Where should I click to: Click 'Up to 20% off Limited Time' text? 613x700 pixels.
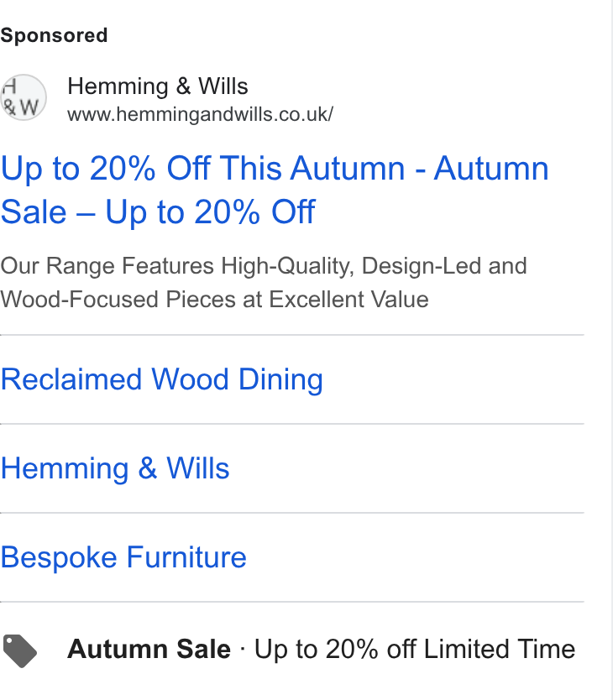415,649
